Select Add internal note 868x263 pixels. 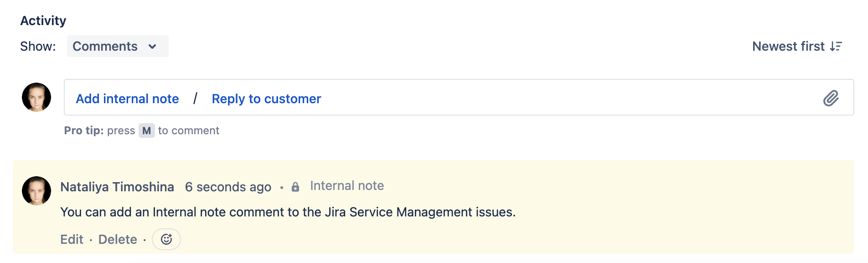(x=127, y=99)
